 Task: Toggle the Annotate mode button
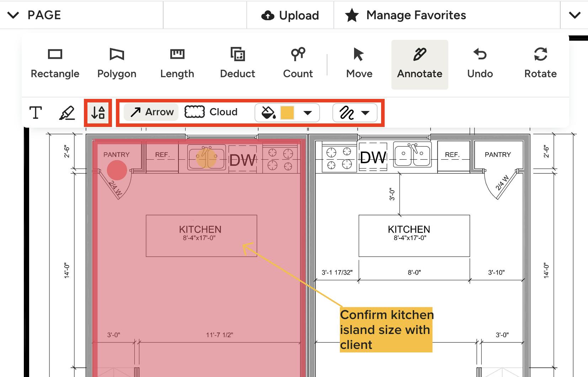[419, 64]
